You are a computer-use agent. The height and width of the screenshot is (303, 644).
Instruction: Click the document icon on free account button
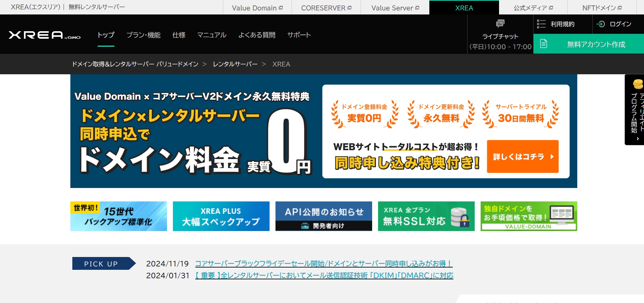point(544,44)
